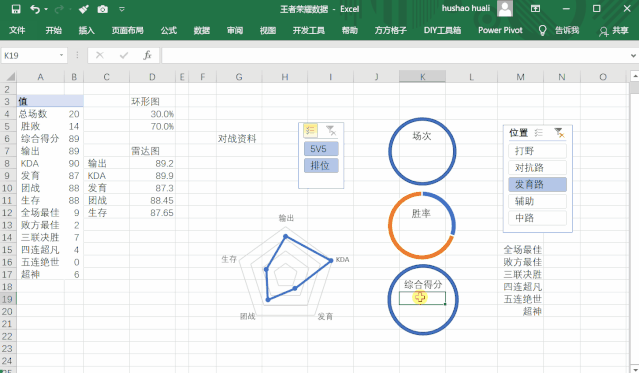Click the 70.0% cell

[x=152, y=126]
